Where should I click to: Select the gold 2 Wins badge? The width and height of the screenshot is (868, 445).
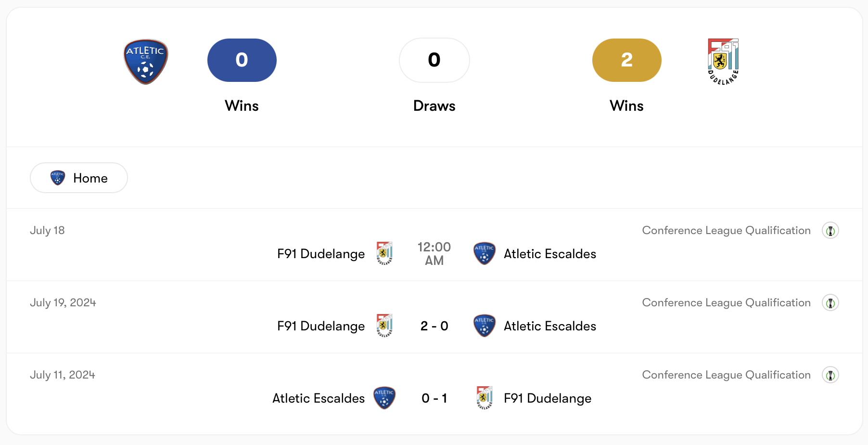pyautogui.click(x=627, y=60)
